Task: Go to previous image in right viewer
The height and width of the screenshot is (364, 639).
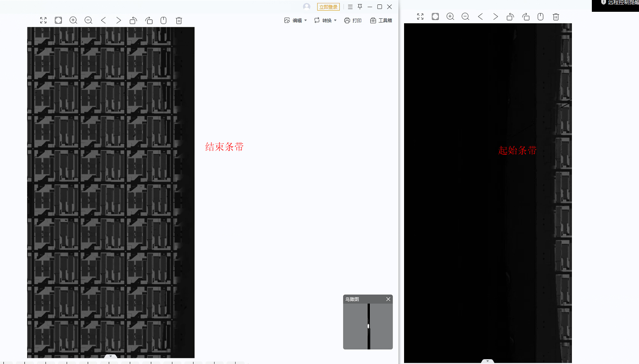Action: (x=480, y=17)
